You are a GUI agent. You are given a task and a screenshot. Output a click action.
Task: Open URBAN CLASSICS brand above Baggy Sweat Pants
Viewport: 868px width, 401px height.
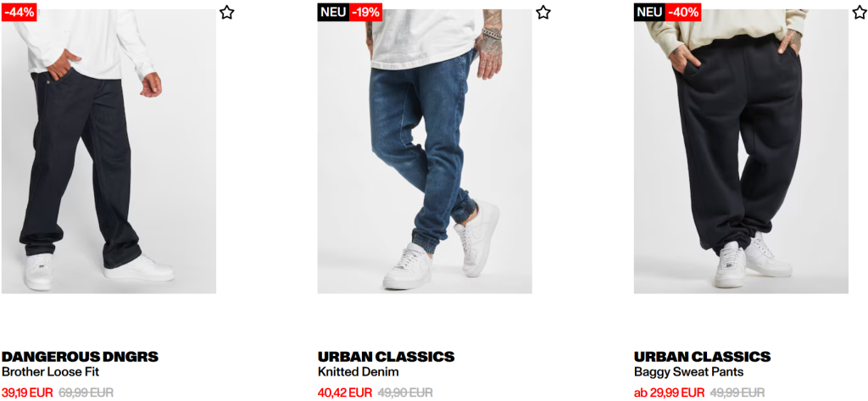click(703, 356)
